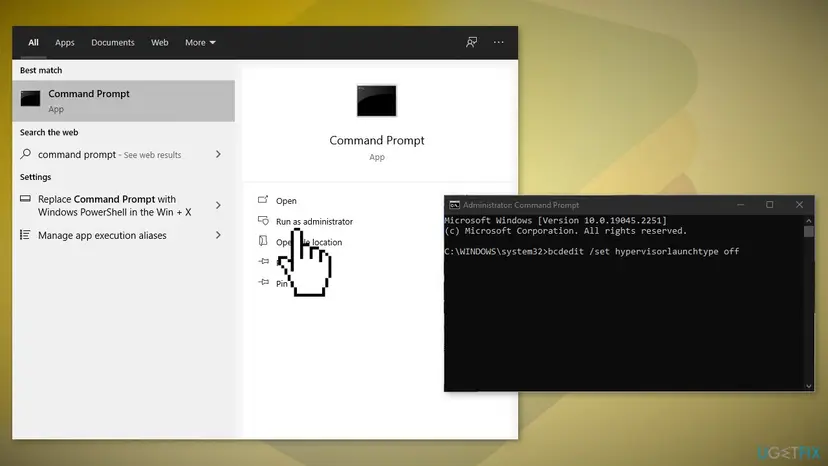Click the feedback icon in search header
Viewport: 828px width, 466px height.
(472, 42)
